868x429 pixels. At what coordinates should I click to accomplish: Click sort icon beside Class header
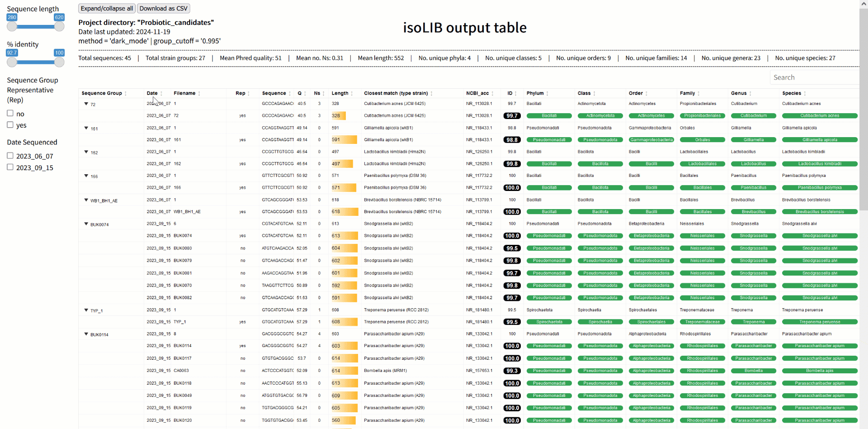[x=594, y=94]
